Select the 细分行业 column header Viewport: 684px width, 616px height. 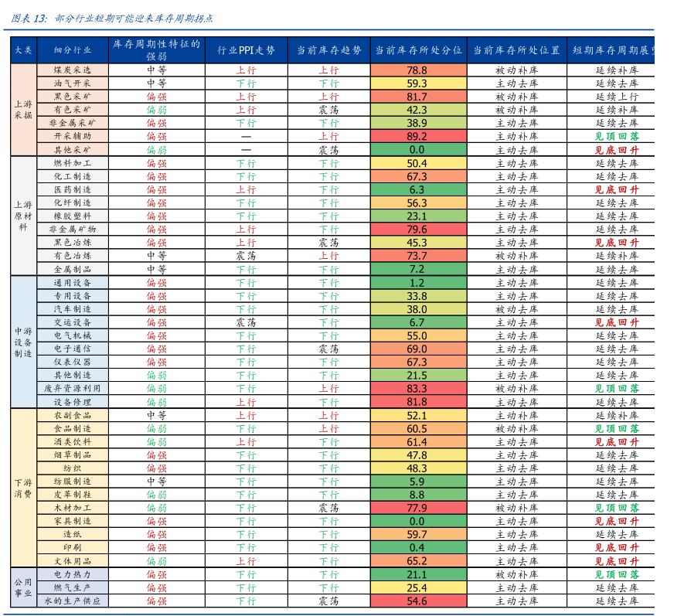coord(73,50)
